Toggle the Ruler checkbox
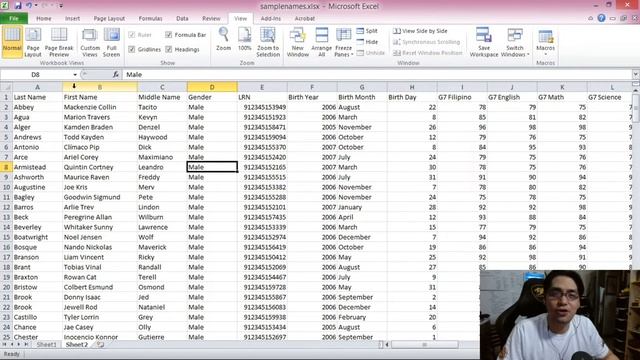The width and height of the screenshot is (640, 360). (x=131, y=35)
